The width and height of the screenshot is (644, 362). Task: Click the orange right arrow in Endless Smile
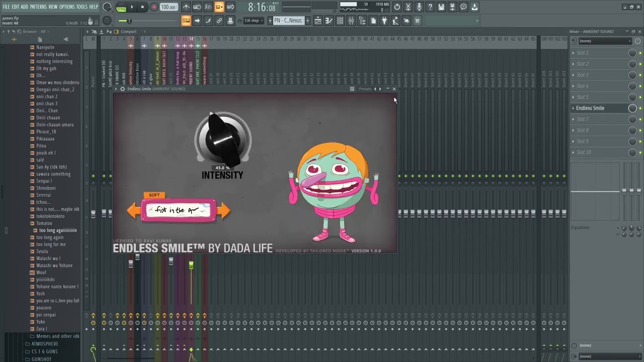[x=223, y=211]
